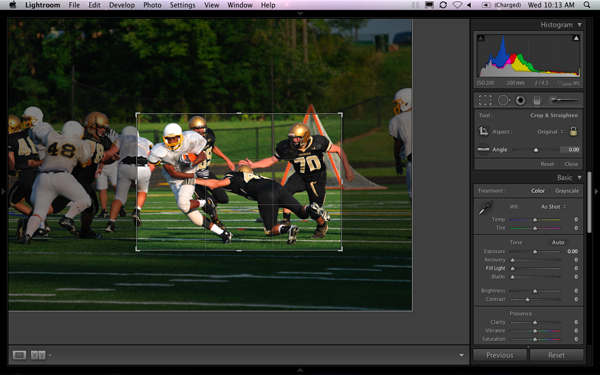Select the Red Eye Correction tool

pos(520,100)
